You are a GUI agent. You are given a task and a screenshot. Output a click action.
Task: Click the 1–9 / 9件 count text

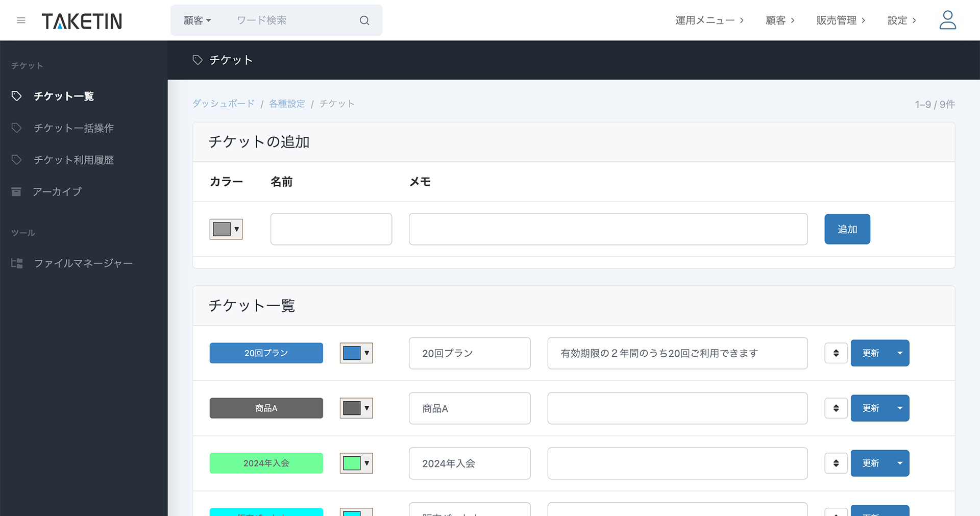[935, 104]
